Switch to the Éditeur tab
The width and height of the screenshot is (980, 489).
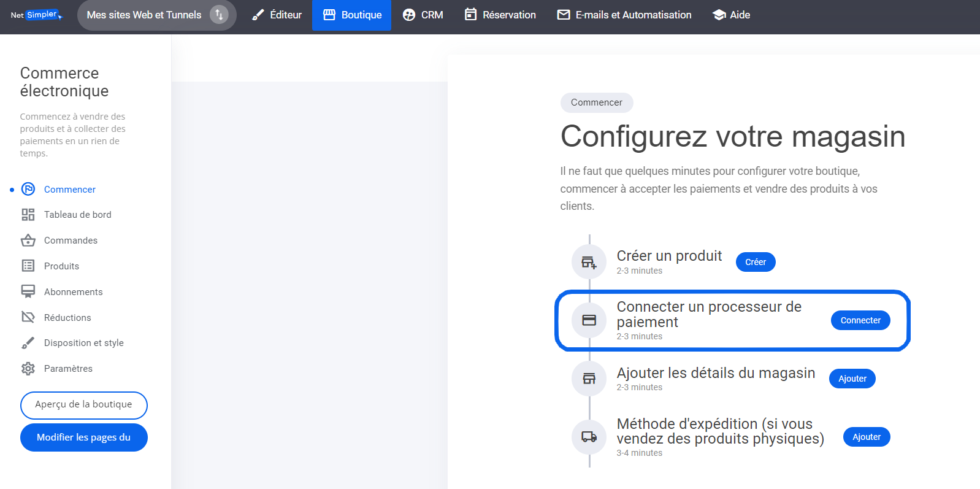(277, 15)
